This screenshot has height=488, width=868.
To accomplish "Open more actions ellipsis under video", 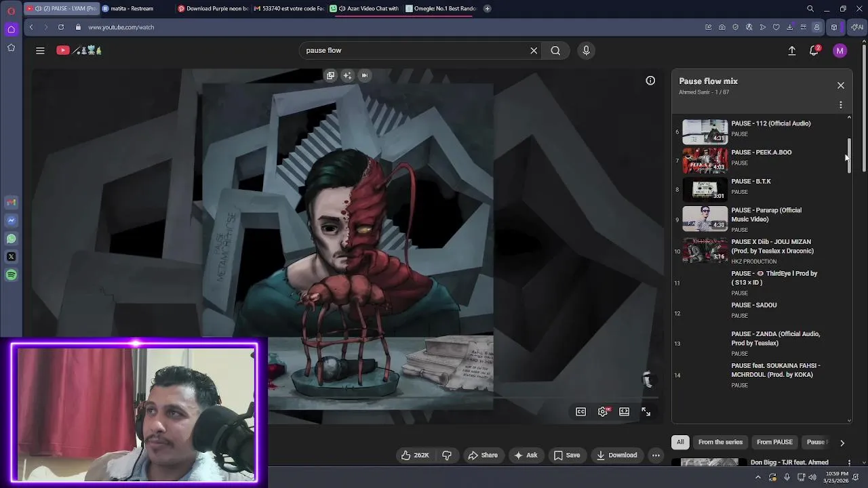I will [x=656, y=455].
